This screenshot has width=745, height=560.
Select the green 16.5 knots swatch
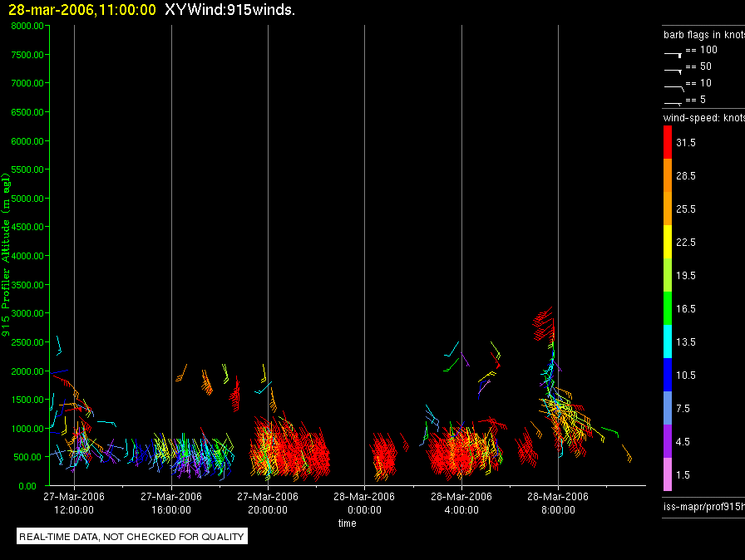click(x=668, y=308)
